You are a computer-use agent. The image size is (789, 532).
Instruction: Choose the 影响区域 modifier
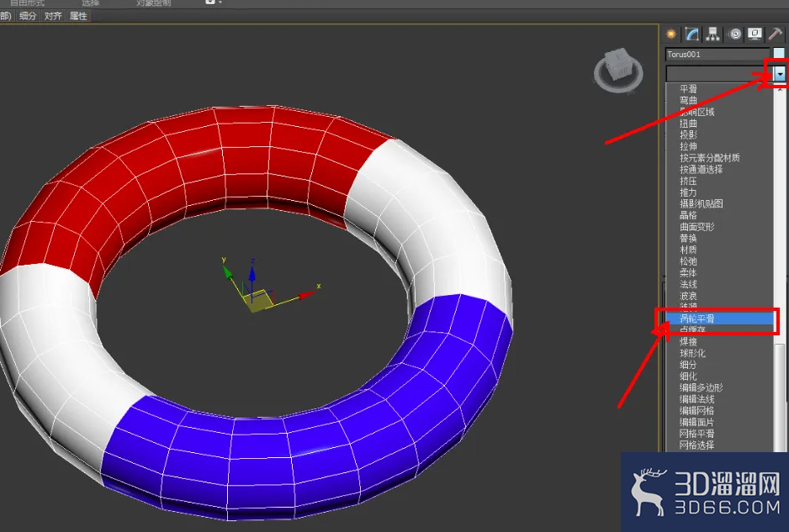pos(697,112)
